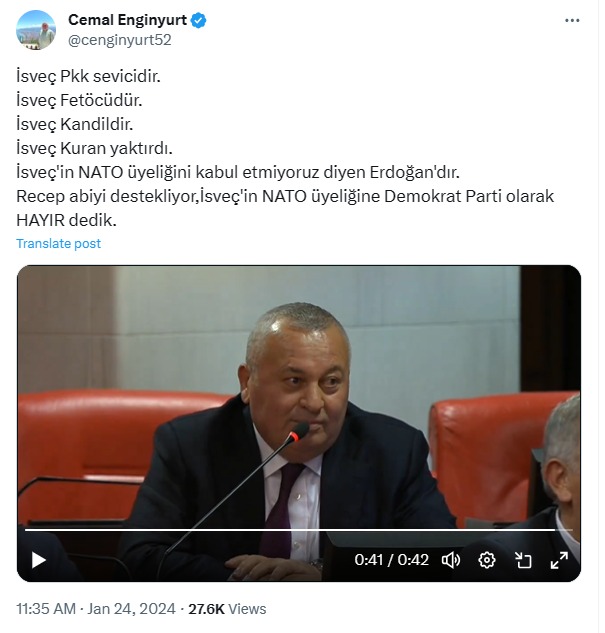The image size is (605, 633).
Task: Open the 27.6K Views count
Action: (227, 609)
